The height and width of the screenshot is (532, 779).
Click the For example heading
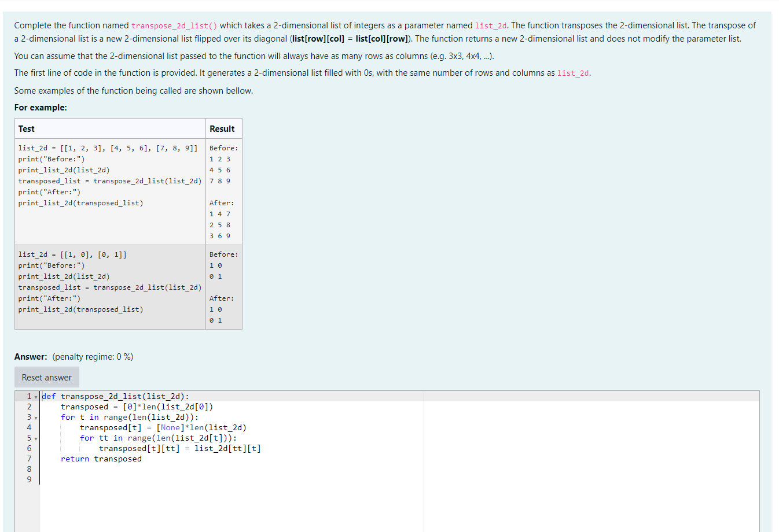point(34,108)
